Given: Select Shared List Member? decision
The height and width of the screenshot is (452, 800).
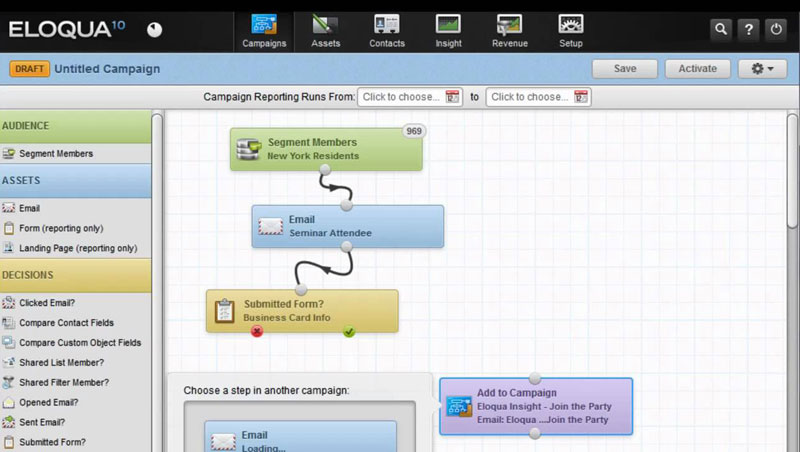Looking at the screenshot, I should [76, 363].
